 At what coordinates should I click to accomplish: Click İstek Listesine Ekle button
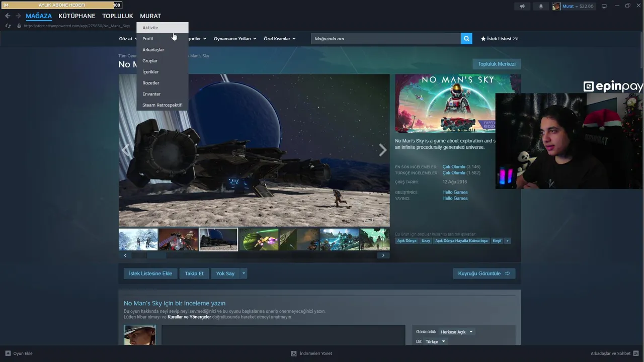pos(150,274)
